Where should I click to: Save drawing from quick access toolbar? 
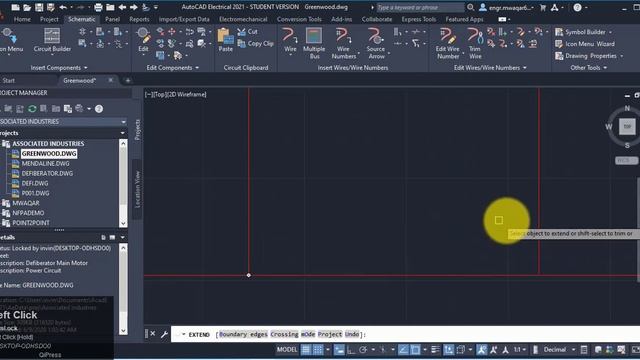tap(39, 7)
